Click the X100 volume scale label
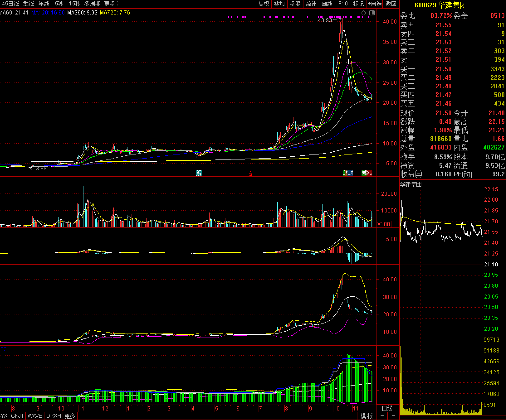This screenshot has height=420, width=506. pyautogui.click(x=383, y=224)
